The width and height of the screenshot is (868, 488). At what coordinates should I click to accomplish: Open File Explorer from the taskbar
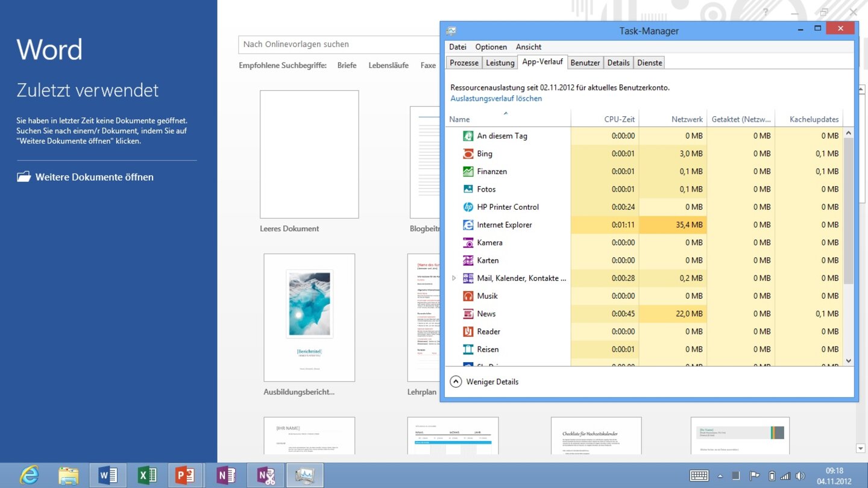coord(69,475)
